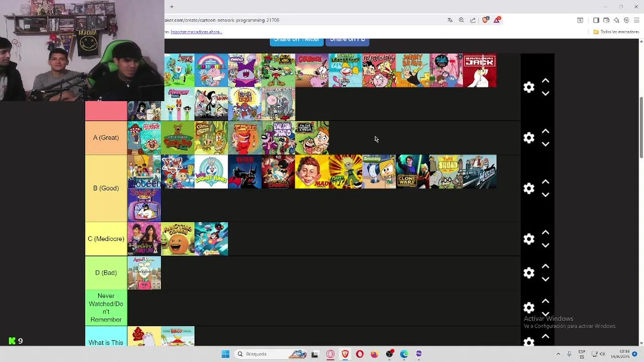This screenshot has height=362, width=644.
Task: Select the C (Mediocre) tier label
Action: [x=106, y=239]
